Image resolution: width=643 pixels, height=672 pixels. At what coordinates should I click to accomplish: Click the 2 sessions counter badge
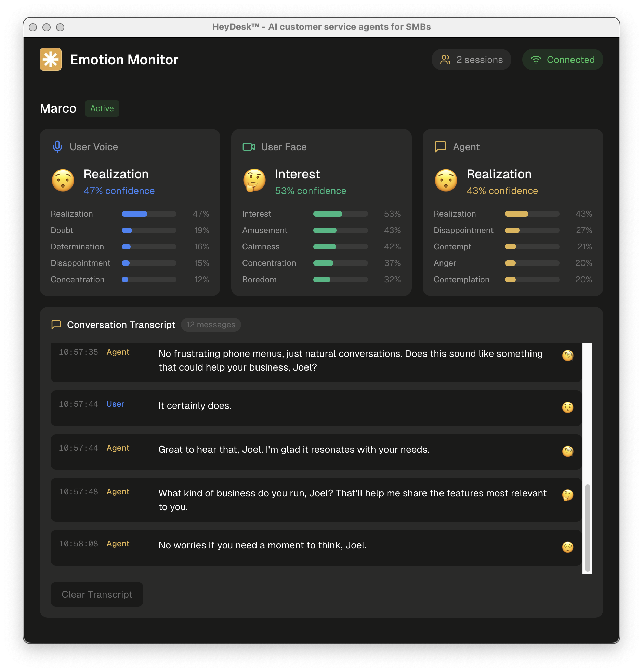coord(471,59)
